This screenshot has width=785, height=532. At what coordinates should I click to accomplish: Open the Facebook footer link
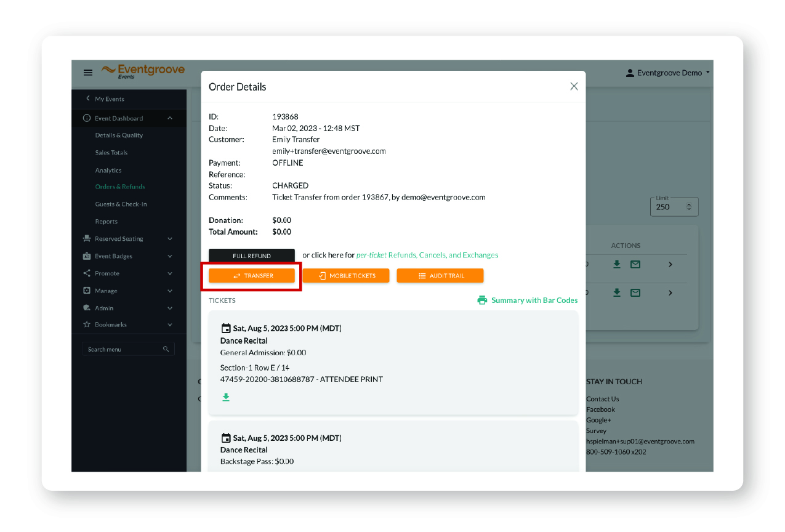[600, 409]
